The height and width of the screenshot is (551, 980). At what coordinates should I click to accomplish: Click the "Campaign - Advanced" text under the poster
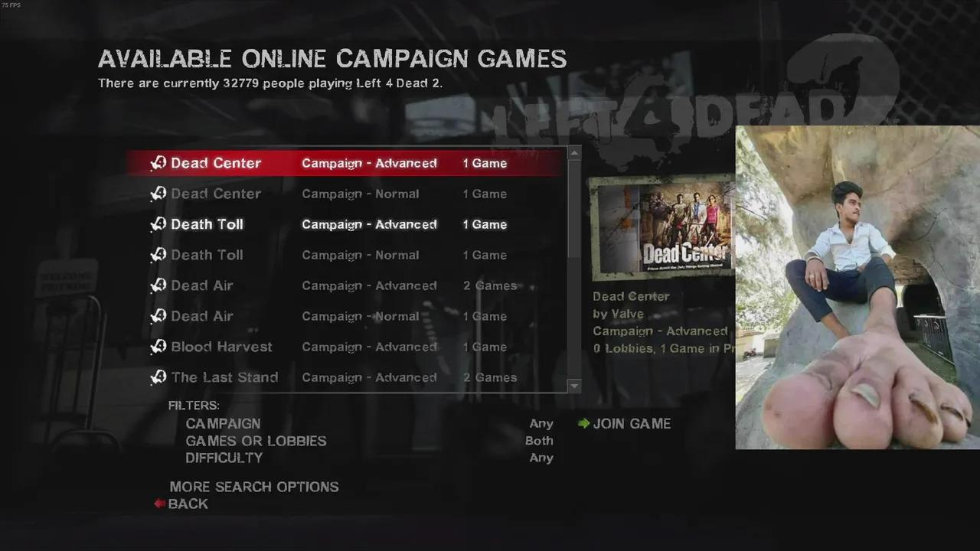pyautogui.click(x=660, y=331)
